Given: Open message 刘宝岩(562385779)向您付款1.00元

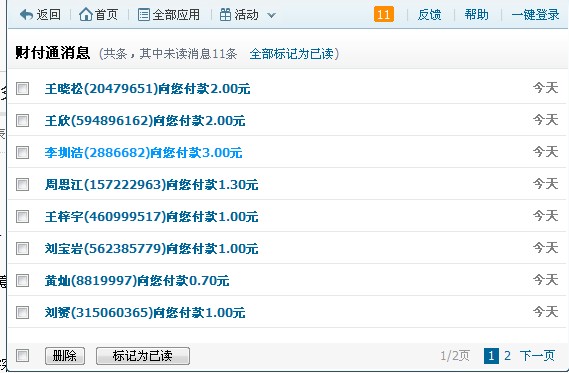Looking at the screenshot, I should pos(152,249).
